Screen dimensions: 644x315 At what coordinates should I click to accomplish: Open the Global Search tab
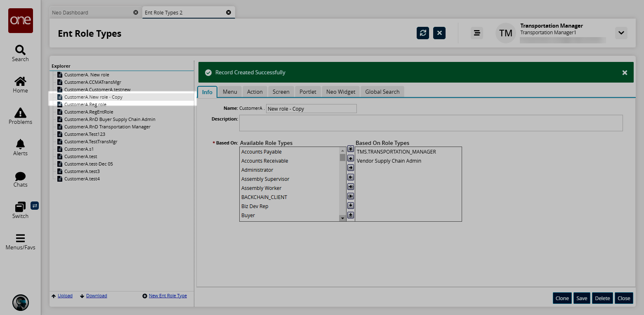pos(382,92)
